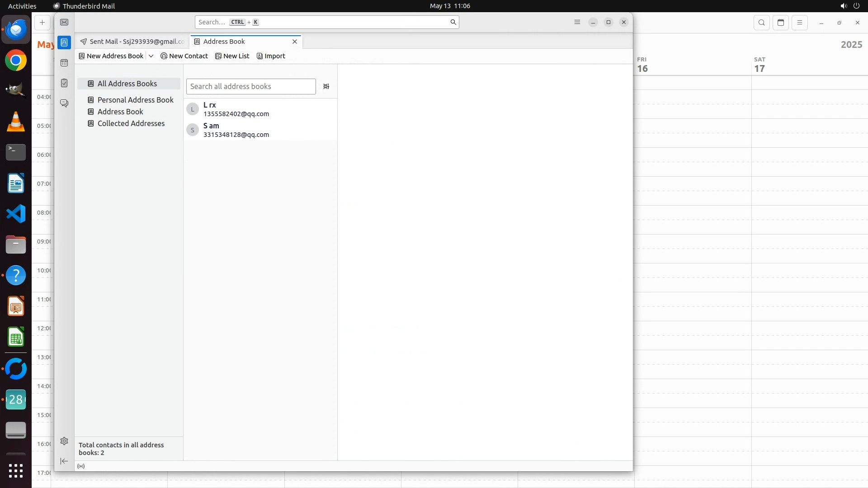Close the Address Book tab
This screenshot has width=868, height=488.
click(x=295, y=42)
